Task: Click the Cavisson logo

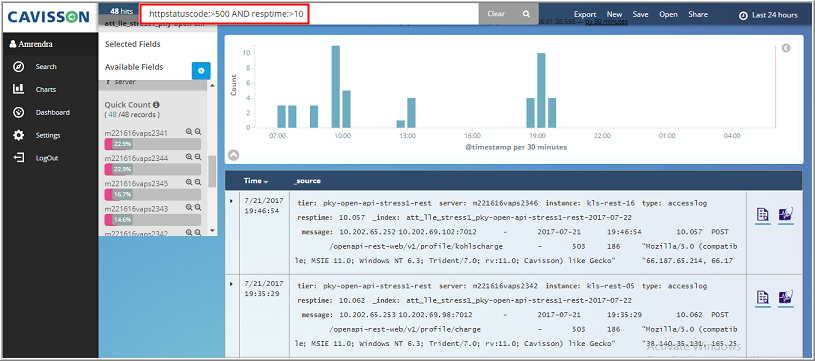Action: pos(49,17)
